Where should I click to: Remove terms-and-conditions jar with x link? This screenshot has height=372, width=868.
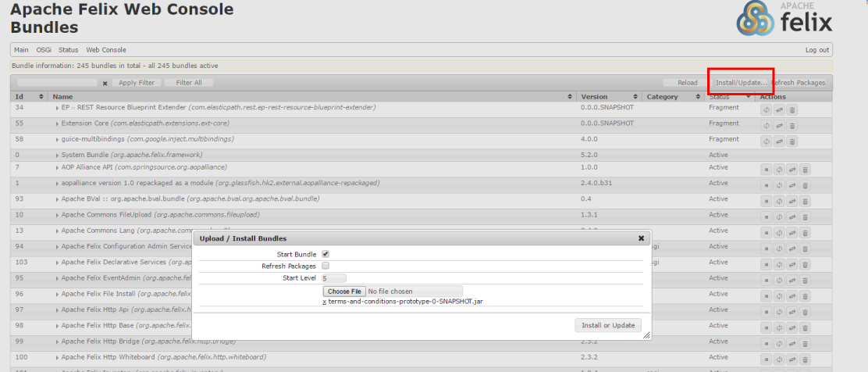tap(325, 301)
